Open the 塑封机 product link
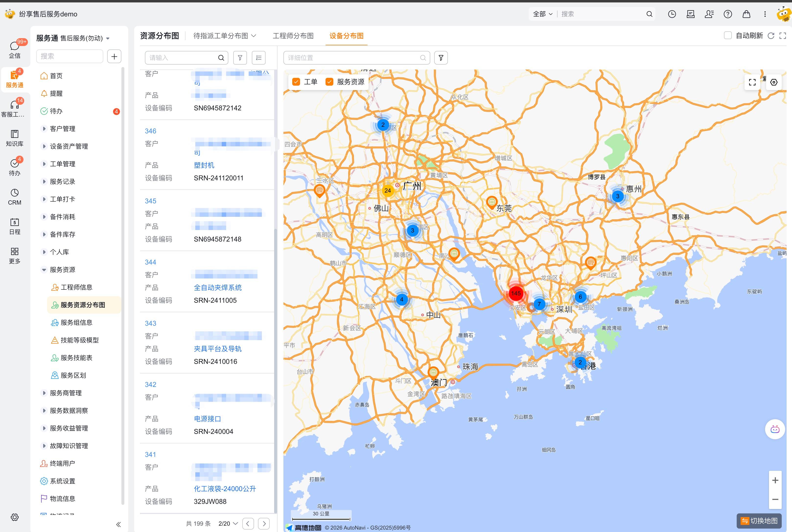 coord(204,165)
